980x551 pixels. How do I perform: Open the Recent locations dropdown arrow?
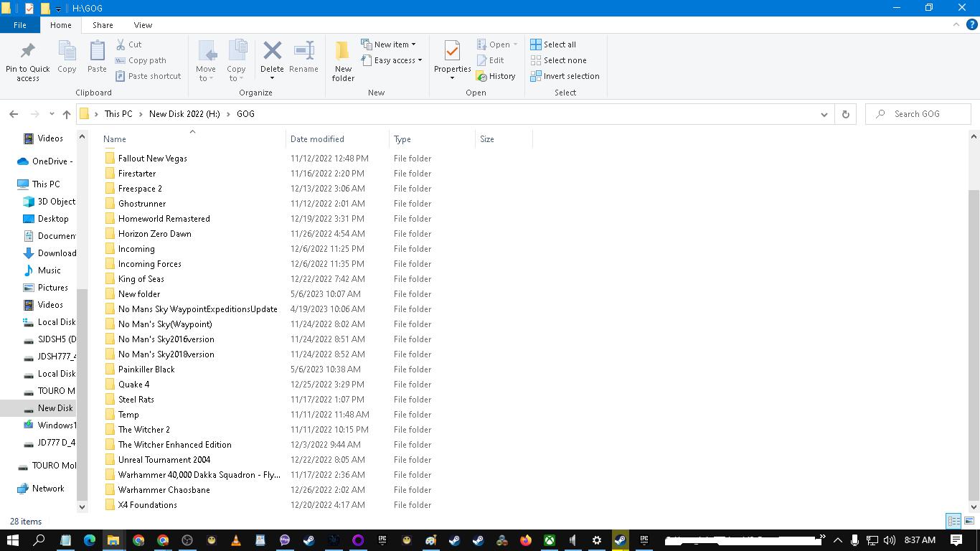[52, 114]
